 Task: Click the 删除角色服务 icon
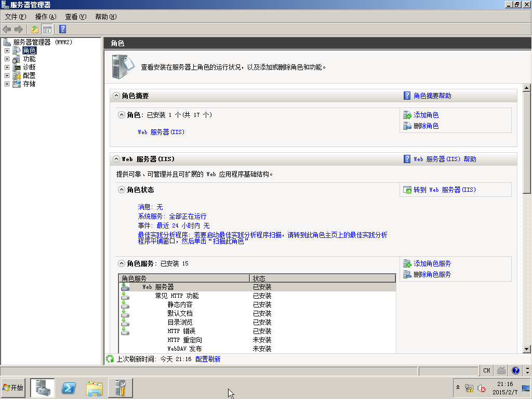[407, 274]
